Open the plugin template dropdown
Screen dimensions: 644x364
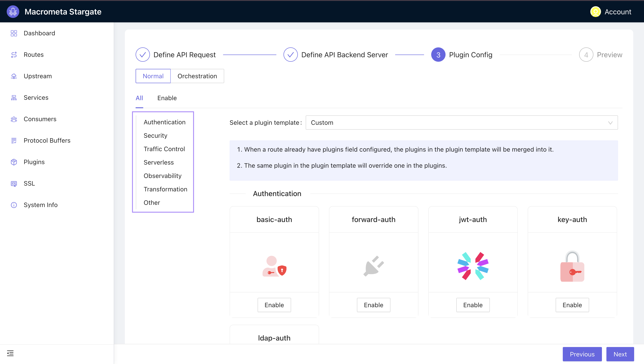tap(462, 123)
